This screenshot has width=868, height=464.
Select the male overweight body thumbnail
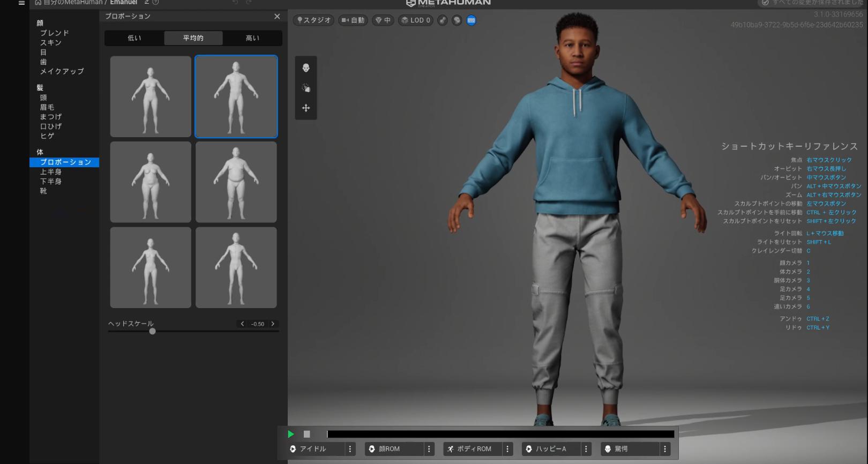pos(236,182)
